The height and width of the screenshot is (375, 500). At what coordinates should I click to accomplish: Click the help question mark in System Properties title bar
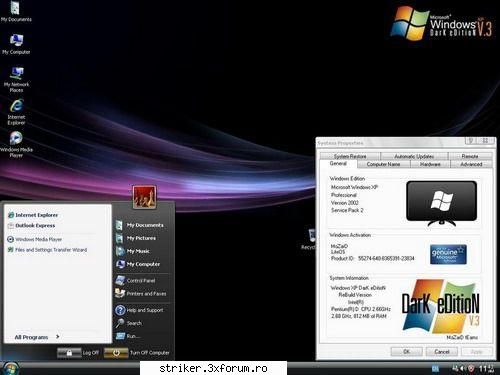pyautogui.click(x=471, y=141)
